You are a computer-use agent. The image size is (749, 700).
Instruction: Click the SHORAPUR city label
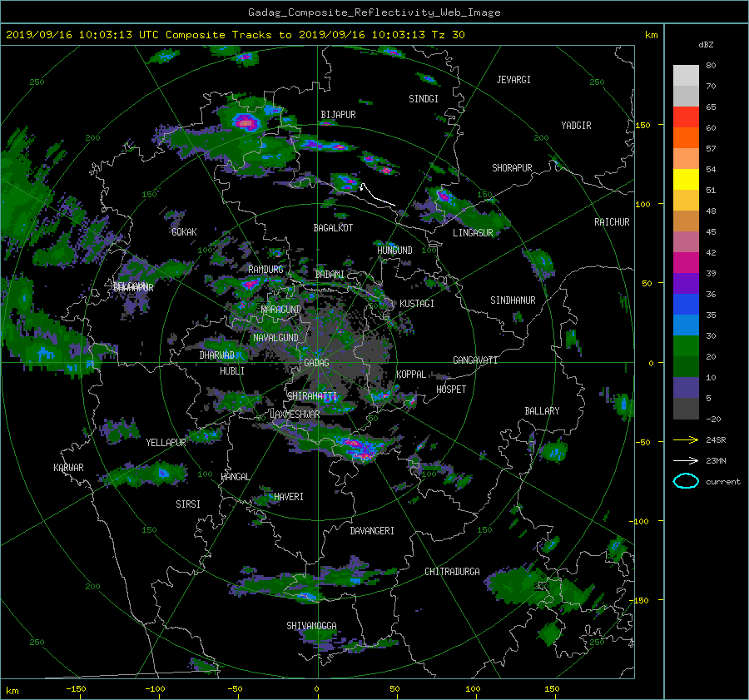(512, 168)
